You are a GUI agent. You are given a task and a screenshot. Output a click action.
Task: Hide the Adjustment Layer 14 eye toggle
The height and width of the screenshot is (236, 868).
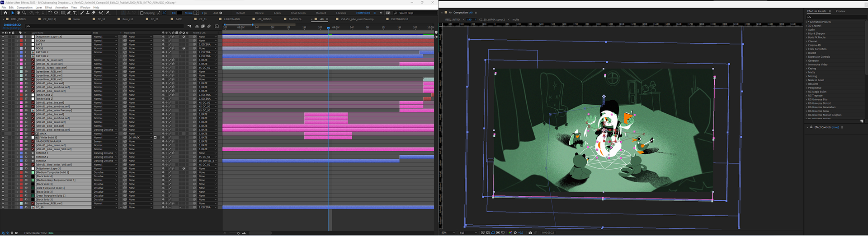coord(3,37)
